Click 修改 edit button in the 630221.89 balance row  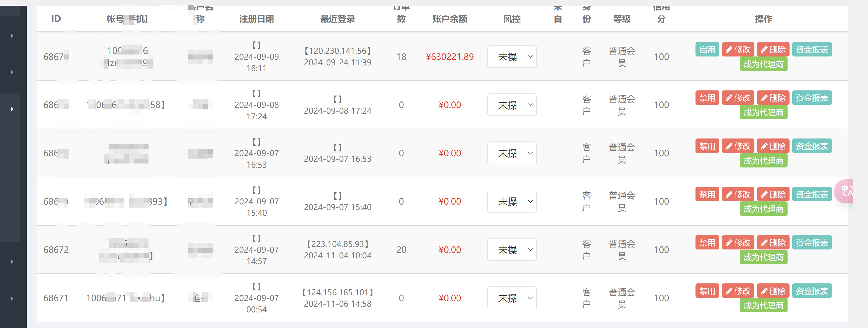click(x=738, y=50)
